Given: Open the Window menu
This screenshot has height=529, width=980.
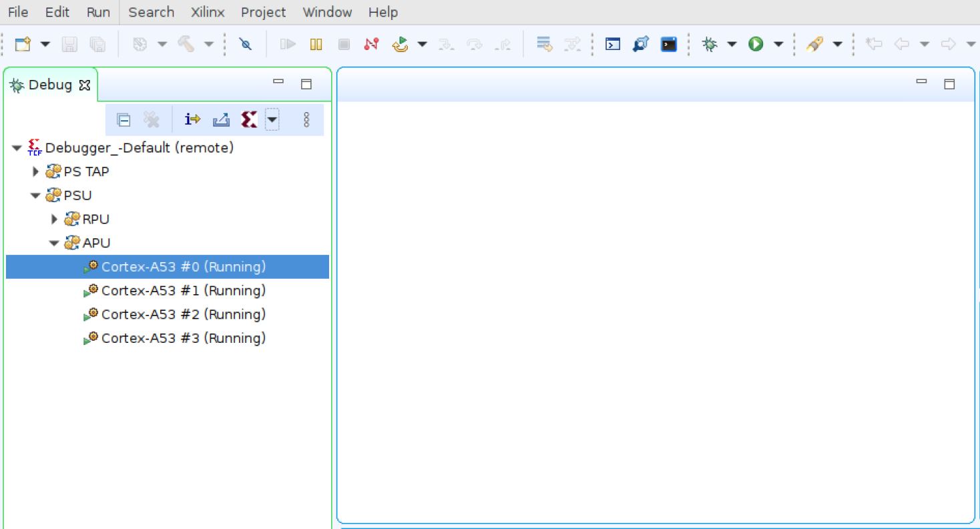Looking at the screenshot, I should (x=327, y=12).
